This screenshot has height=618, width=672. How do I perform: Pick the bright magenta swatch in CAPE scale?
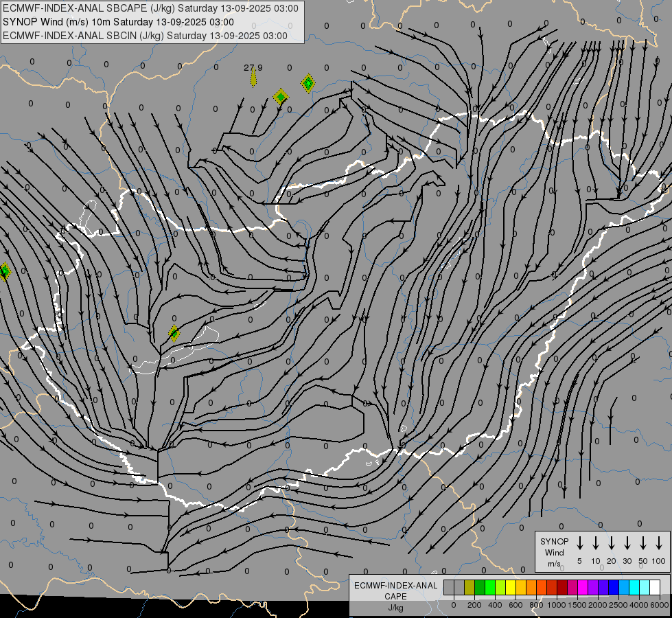click(583, 587)
